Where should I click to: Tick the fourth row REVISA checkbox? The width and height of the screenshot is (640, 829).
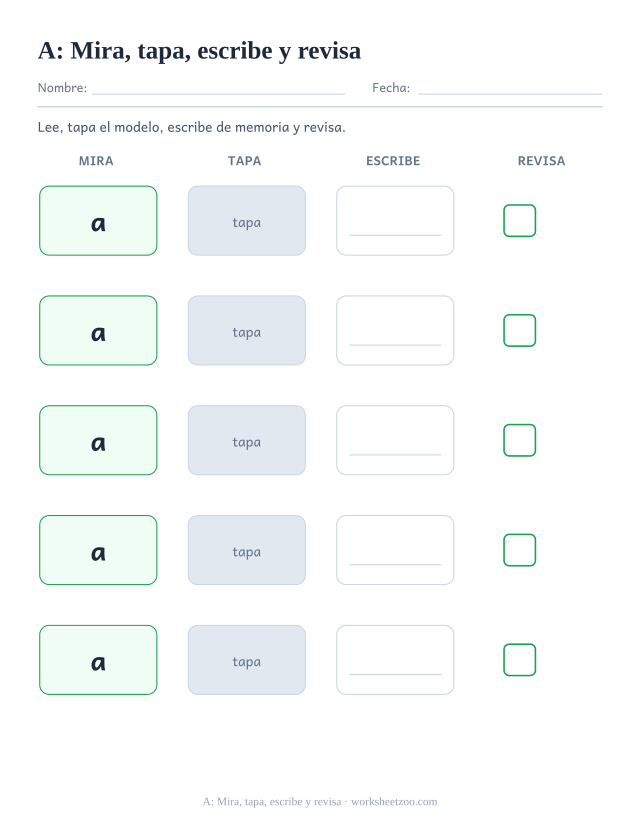click(520, 550)
